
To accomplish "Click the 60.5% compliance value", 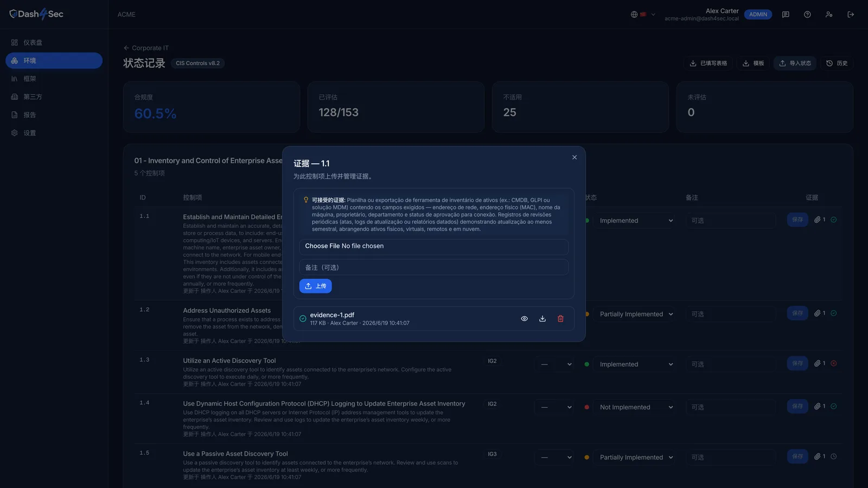I will 155,113.
